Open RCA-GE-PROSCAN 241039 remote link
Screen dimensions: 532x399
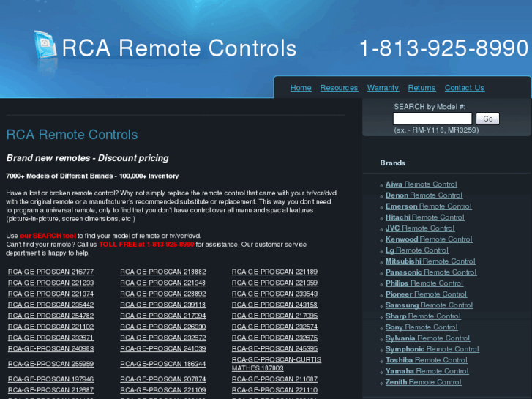tap(163, 348)
